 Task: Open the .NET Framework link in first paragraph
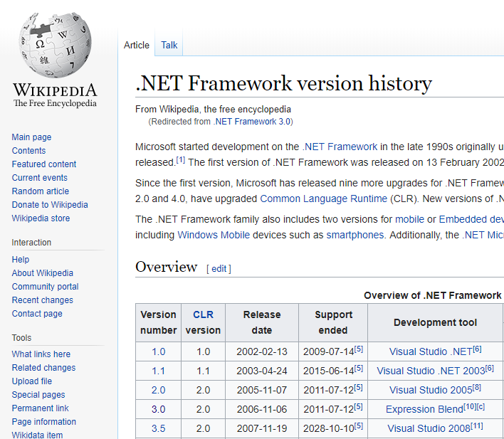pyautogui.click(x=340, y=147)
